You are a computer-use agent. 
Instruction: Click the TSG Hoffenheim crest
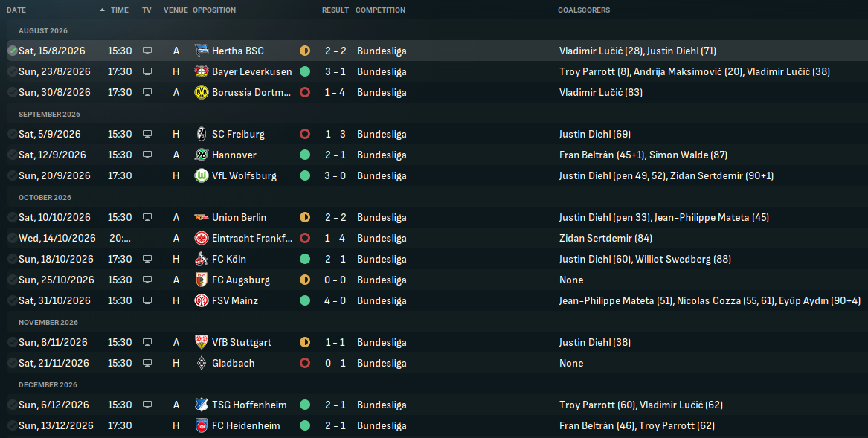(x=202, y=405)
